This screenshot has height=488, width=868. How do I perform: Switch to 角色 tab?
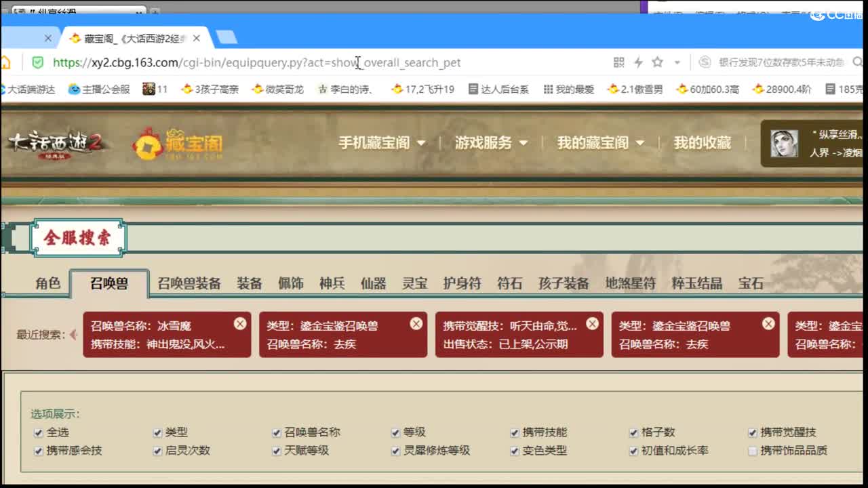tap(48, 283)
